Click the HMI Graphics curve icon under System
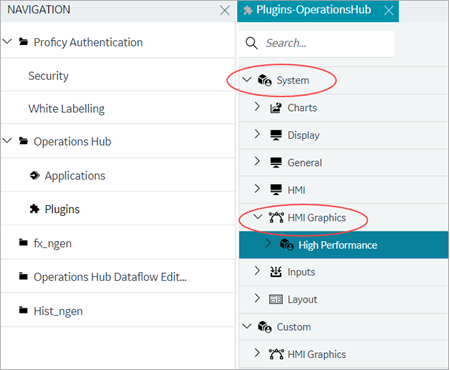Viewport: 450px width, 370px height. pyautogui.click(x=276, y=217)
